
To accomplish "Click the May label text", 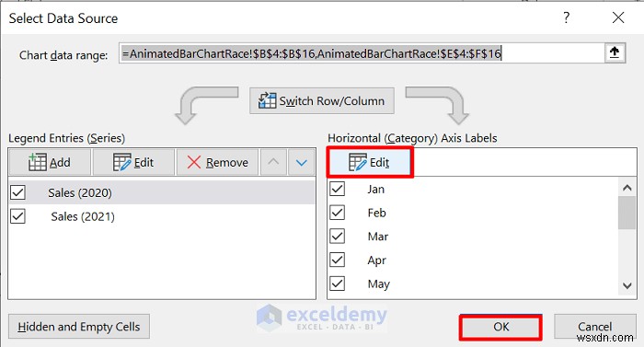I will pyautogui.click(x=378, y=284).
